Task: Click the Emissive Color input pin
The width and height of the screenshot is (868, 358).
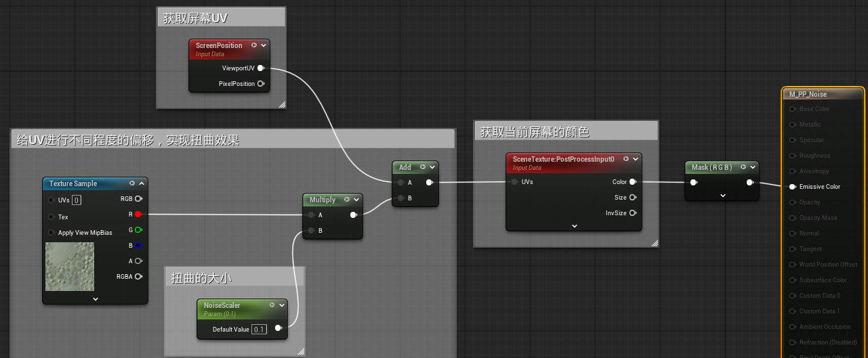Action: (793, 187)
